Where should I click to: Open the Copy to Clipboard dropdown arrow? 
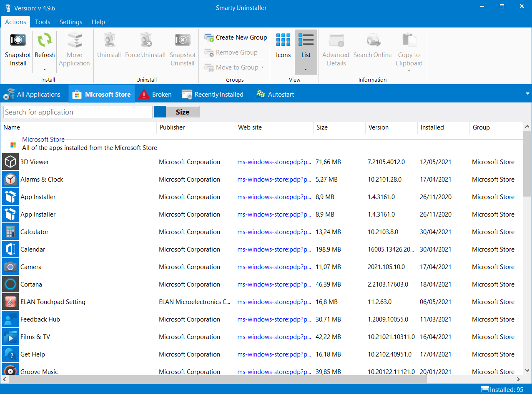pyautogui.click(x=409, y=70)
